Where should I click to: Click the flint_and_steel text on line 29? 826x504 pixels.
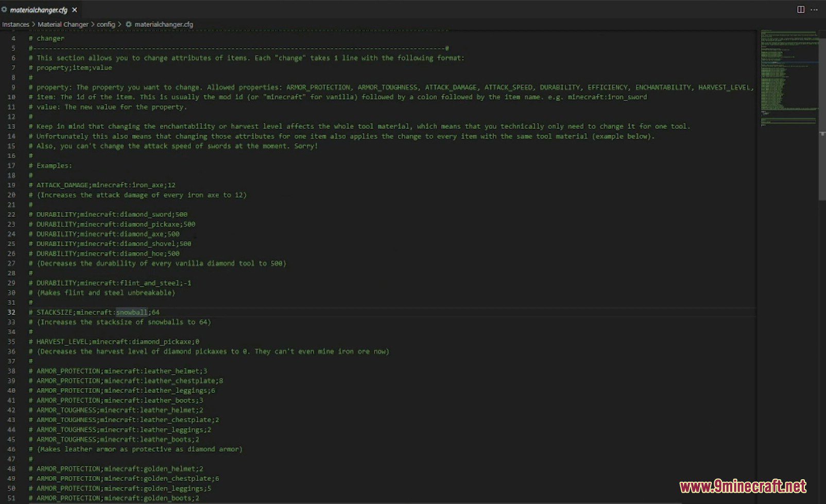[150, 283]
